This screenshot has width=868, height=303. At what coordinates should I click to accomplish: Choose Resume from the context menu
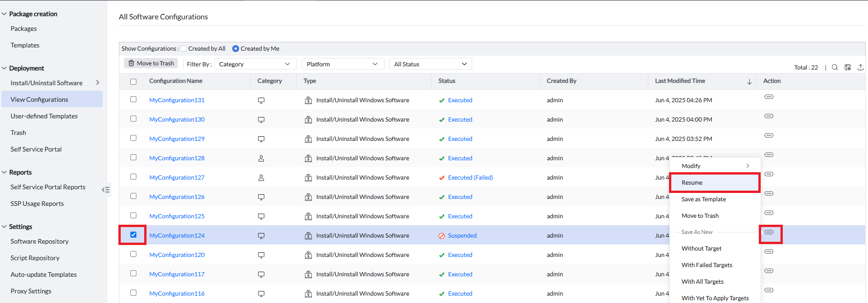tap(692, 183)
